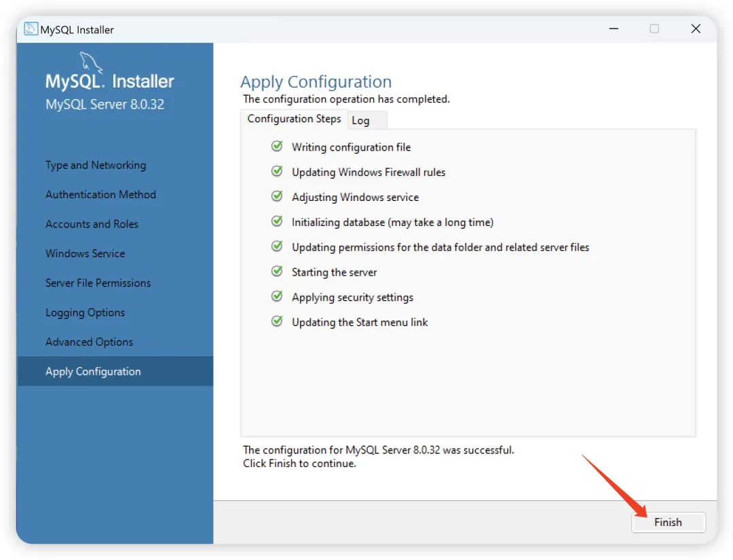Click 'MySQL Server 8.0.32' sidebar heading
733x560 pixels.
tap(105, 104)
